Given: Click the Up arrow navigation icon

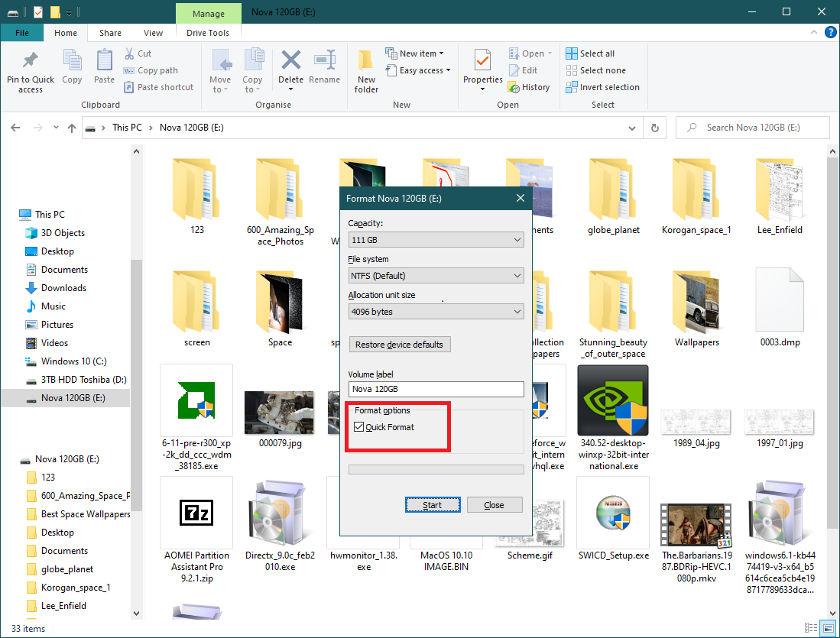Looking at the screenshot, I should pyautogui.click(x=72, y=128).
